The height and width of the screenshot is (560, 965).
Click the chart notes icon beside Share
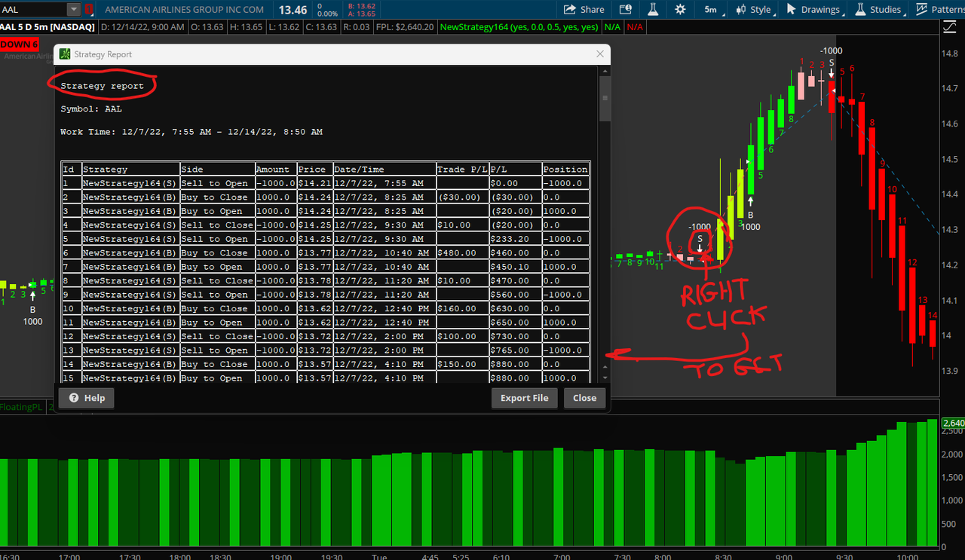pyautogui.click(x=626, y=10)
